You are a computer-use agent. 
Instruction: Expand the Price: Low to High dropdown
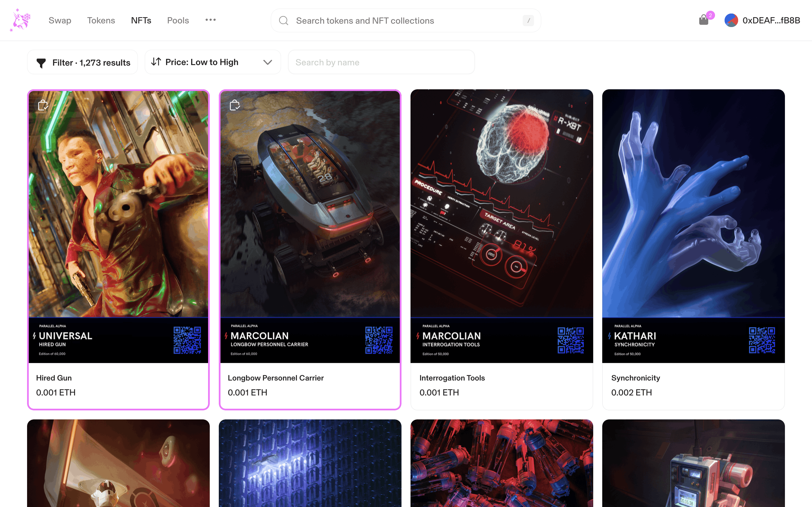tap(267, 62)
